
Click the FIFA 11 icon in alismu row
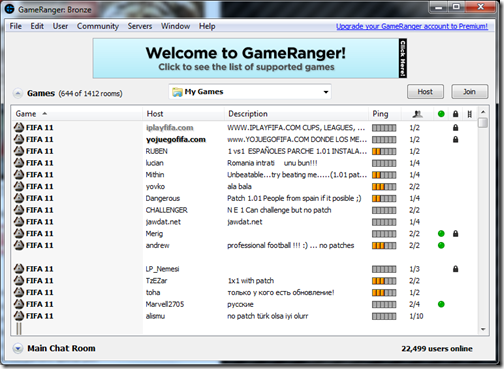click(x=19, y=316)
